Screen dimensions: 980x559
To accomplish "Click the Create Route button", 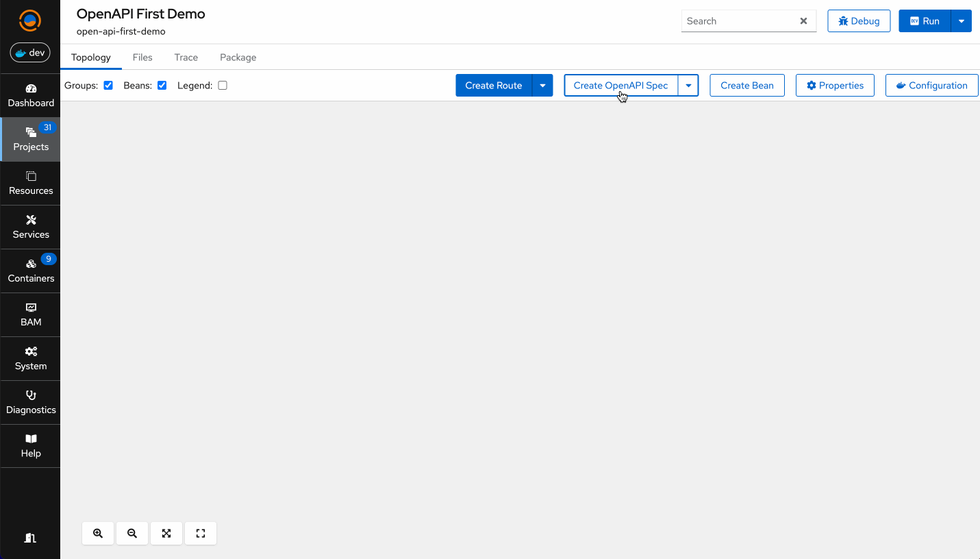I will coord(494,86).
